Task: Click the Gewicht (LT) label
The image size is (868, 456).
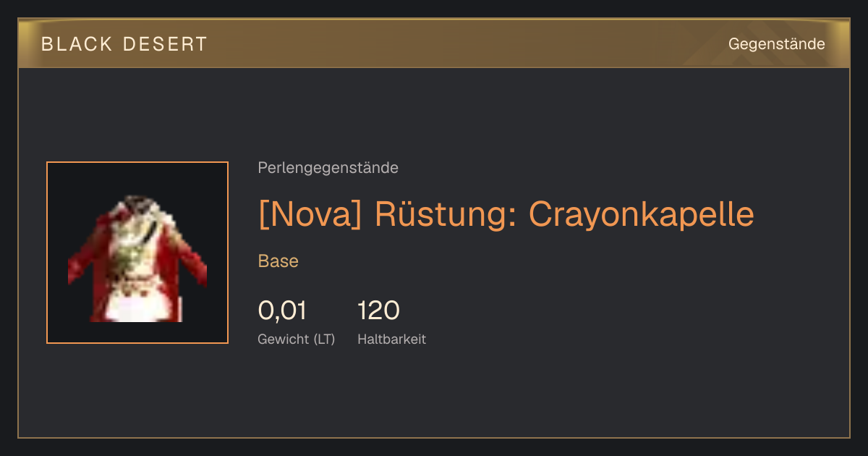Action: click(297, 339)
